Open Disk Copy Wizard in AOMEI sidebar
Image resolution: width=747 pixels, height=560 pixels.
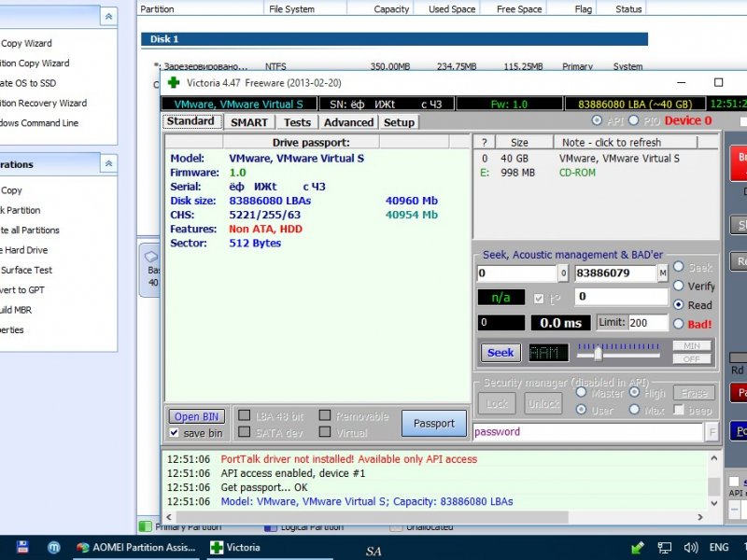(x=26, y=43)
